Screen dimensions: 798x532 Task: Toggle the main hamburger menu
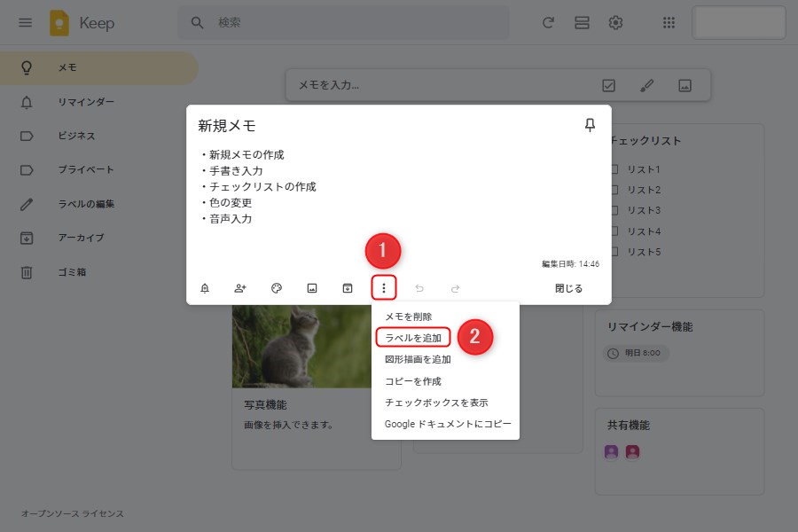[26, 23]
